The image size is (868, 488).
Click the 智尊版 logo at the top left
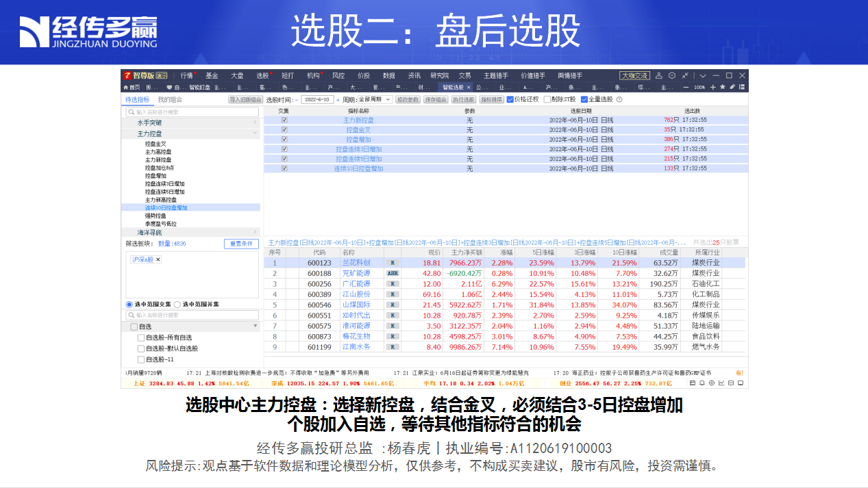tap(145, 75)
